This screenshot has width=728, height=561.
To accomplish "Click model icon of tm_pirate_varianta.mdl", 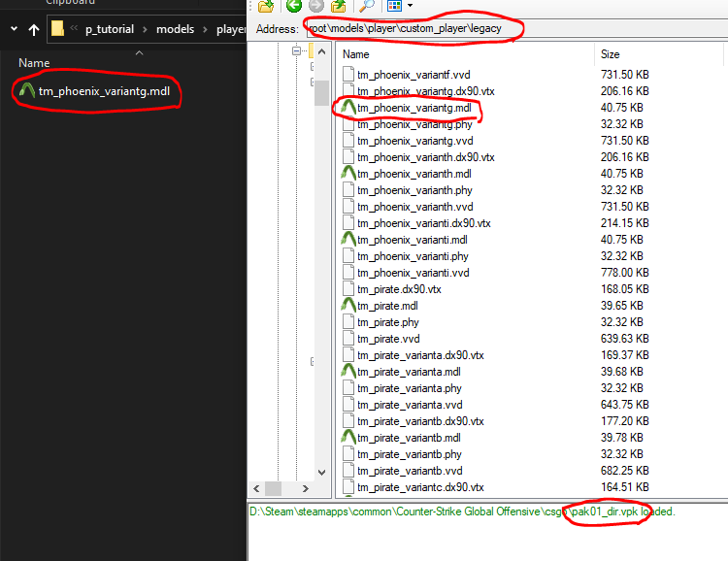I will 348,371.
